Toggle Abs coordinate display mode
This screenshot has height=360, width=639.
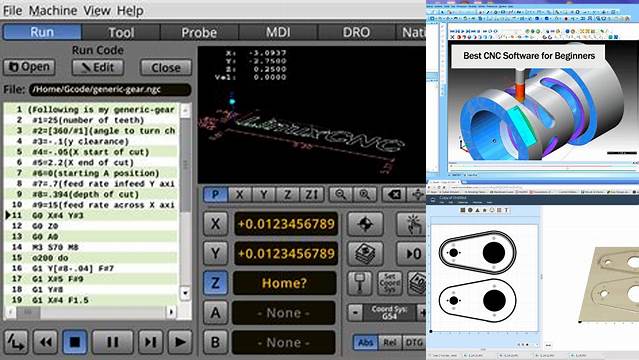pos(366,342)
